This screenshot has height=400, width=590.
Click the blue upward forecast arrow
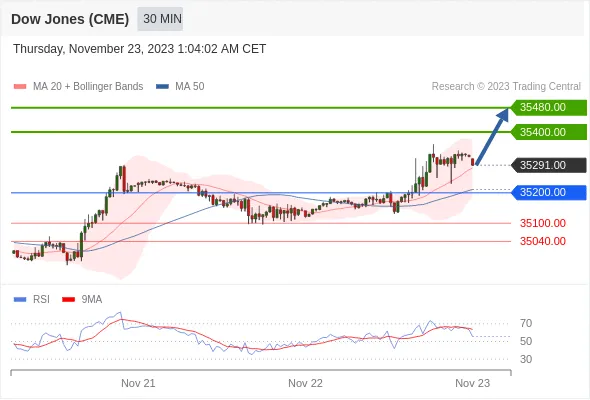coord(493,136)
